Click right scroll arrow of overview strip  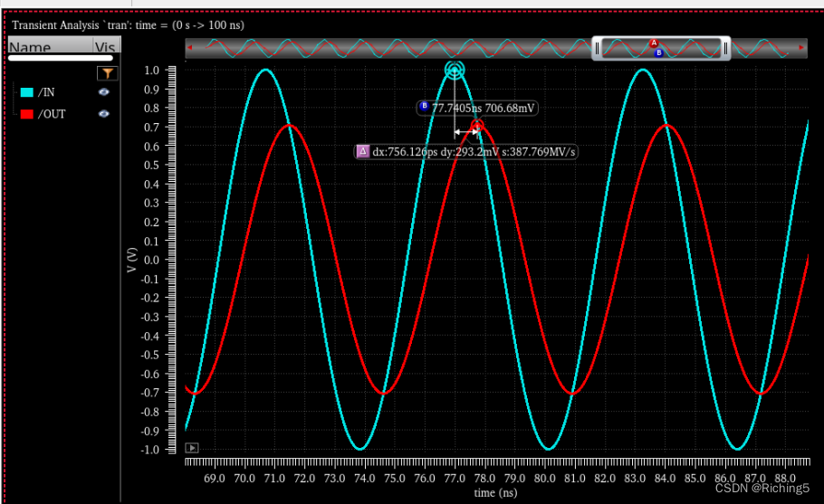point(801,48)
